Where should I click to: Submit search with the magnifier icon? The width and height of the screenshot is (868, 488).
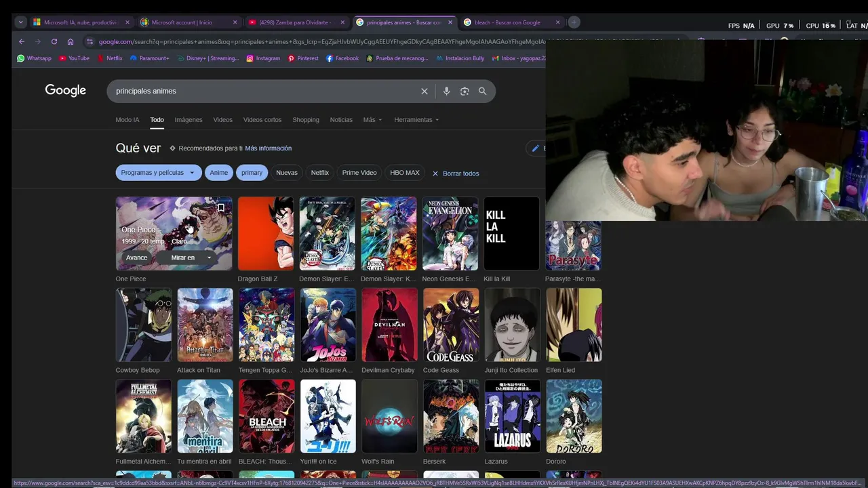(482, 91)
